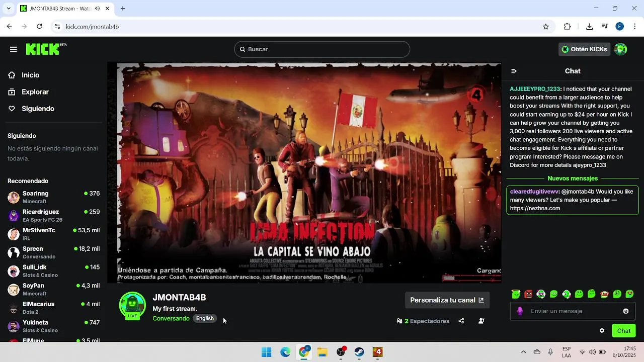This screenshot has height=362, width=644.
Task: Collapse the chat panel icon
Action: pos(514,71)
